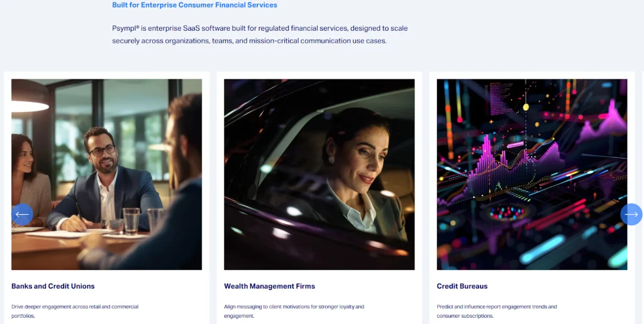Image resolution: width=644 pixels, height=324 pixels.
Task: Click the left carousel arrow button
Action: pyautogui.click(x=22, y=215)
